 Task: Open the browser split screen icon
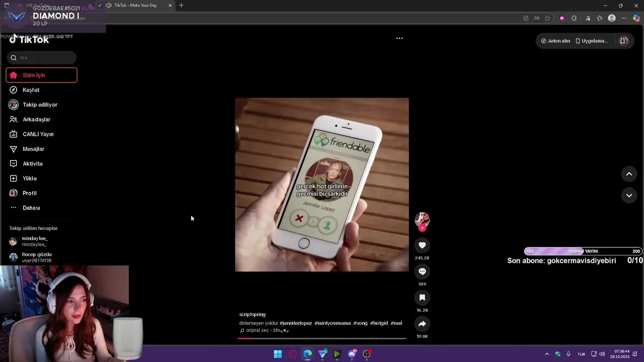click(x=526, y=18)
